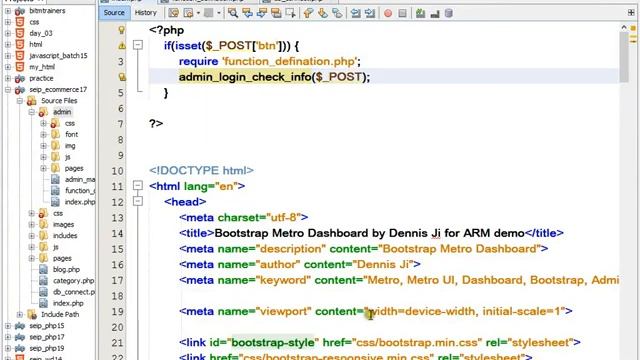Click the Last Edit toolbar icon
This screenshot has height=360, width=640.
click(173, 13)
